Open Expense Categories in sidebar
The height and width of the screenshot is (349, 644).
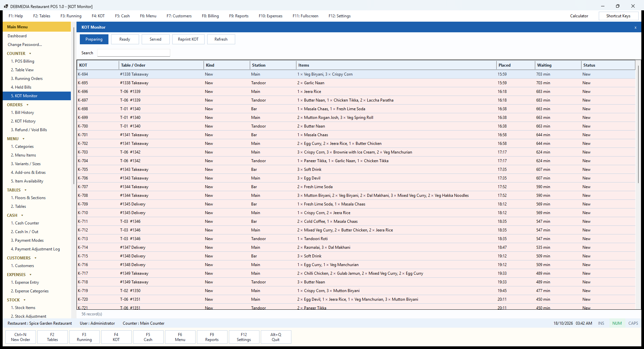pyautogui.click(x=37, y=291)
